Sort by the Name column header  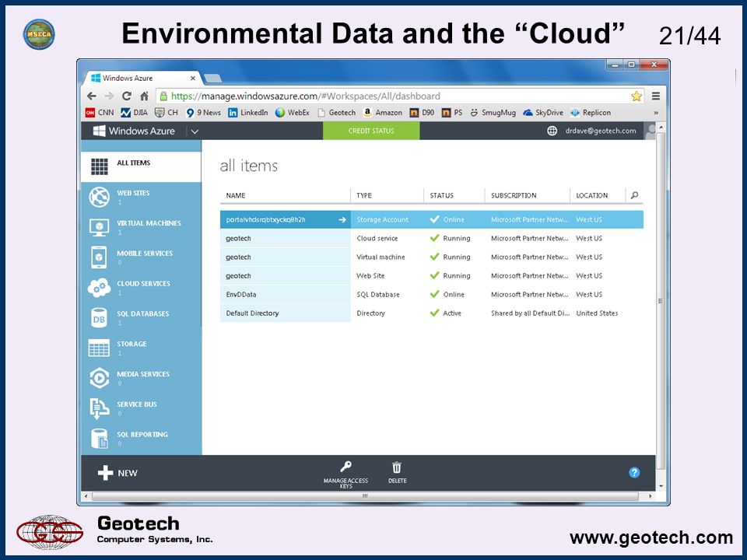click(236, 195)
